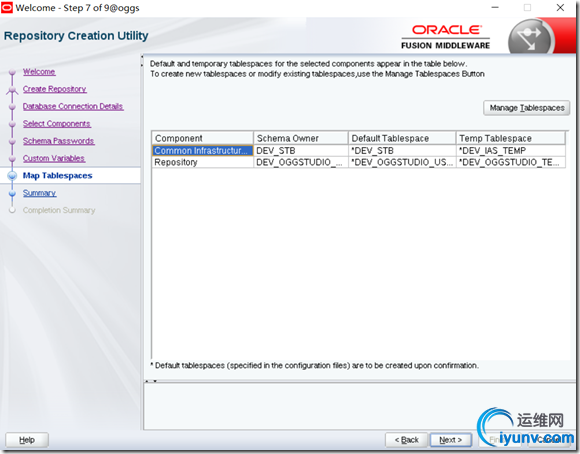Viewport: 580px width, 454px height.
Task: Open the *DEV_IAS_TEMP temp tablespace cell
Action: [511, 151]
